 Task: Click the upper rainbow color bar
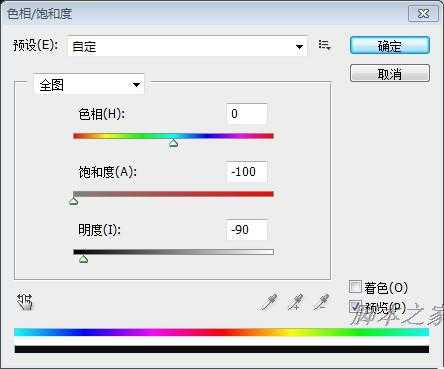[222, 332]
